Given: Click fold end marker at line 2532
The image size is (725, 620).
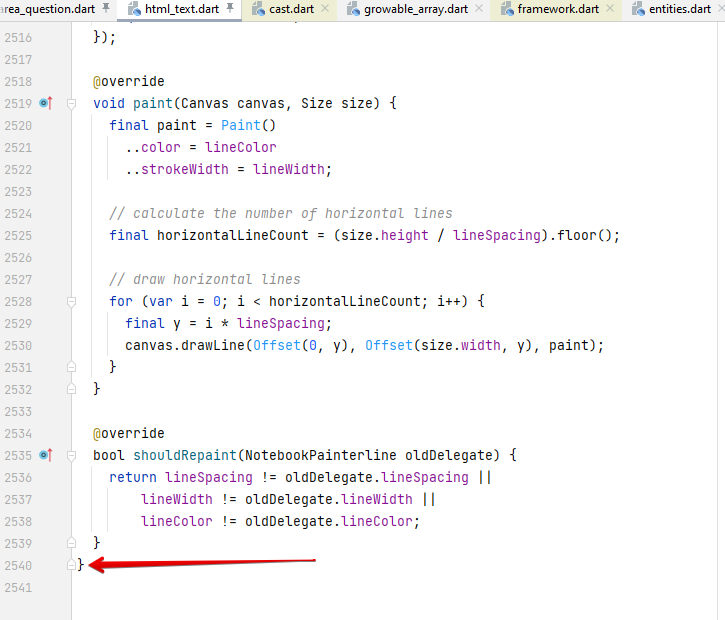Looking at the screenshot, I should pyautogui.click(x=71, y=389).
